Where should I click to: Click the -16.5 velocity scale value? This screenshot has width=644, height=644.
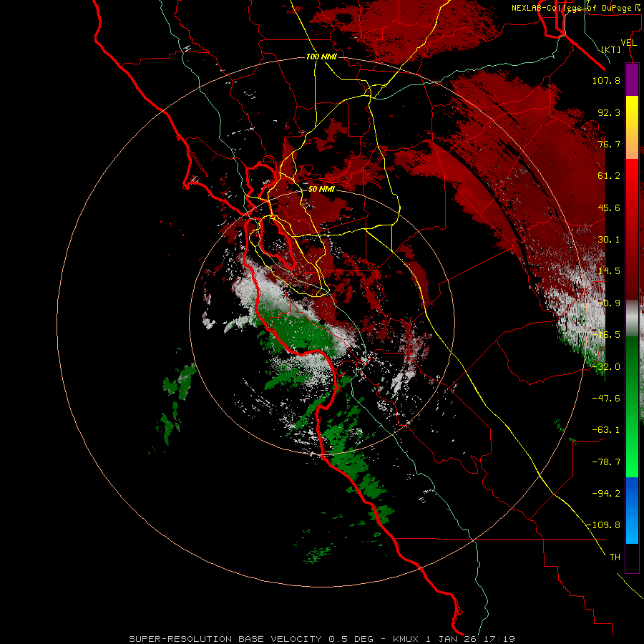[x=606, y=335]
